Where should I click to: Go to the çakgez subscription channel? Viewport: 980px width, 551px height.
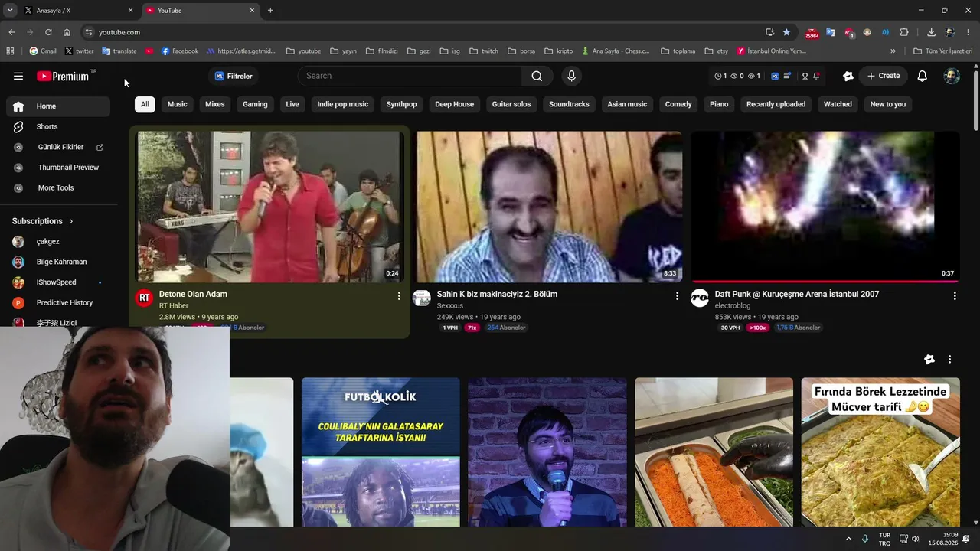(58, 242)
